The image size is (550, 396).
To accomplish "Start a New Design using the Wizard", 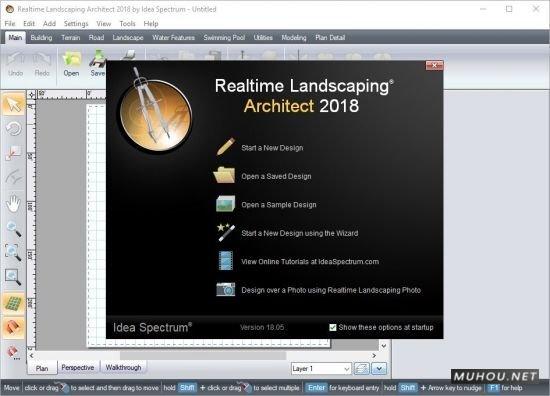I will (x=287, y=233).
